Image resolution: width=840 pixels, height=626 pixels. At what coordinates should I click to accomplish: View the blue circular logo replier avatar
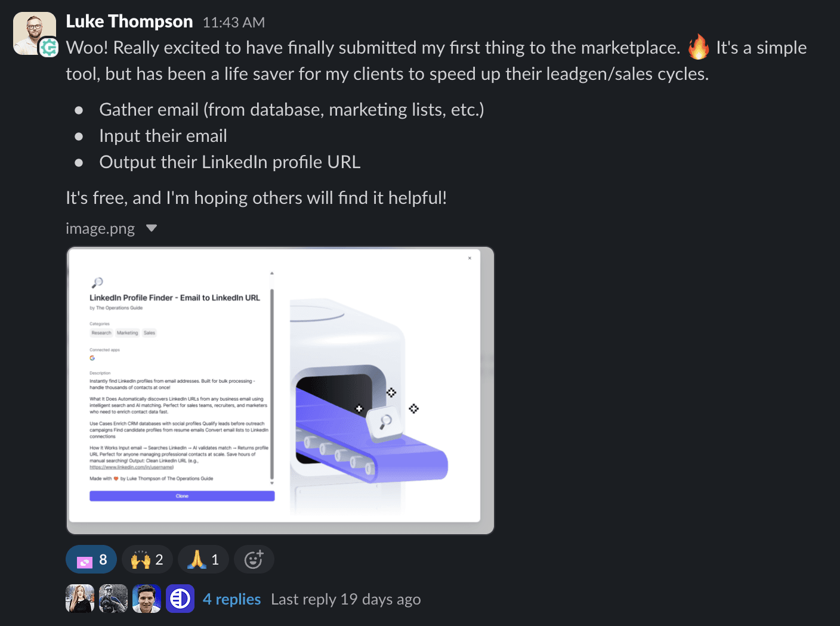tap(180, 599)
